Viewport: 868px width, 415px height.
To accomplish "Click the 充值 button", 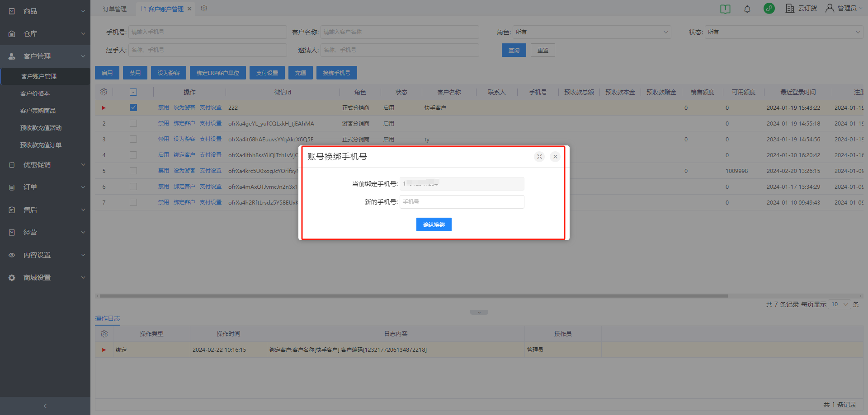I will click(x=301, y=73).
